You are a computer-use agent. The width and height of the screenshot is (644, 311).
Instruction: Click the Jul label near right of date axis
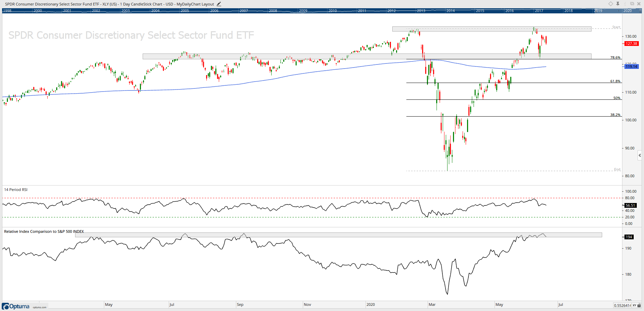561,304
